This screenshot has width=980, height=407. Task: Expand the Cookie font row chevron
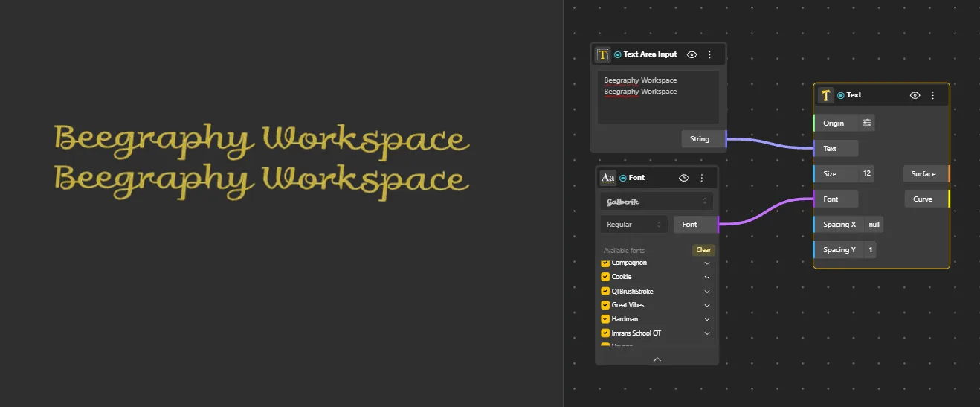click(707, 277)
